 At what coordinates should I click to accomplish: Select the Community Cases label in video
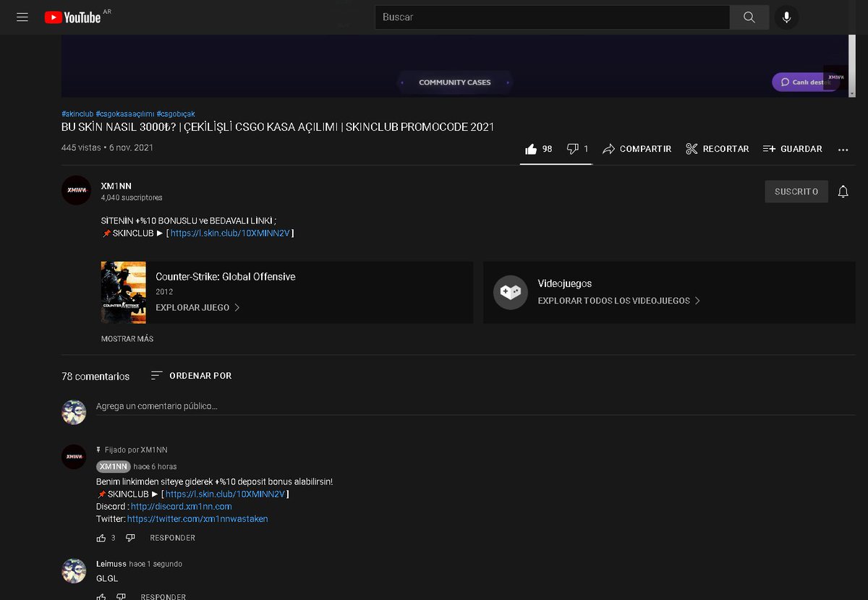click(x=455, y=82)
